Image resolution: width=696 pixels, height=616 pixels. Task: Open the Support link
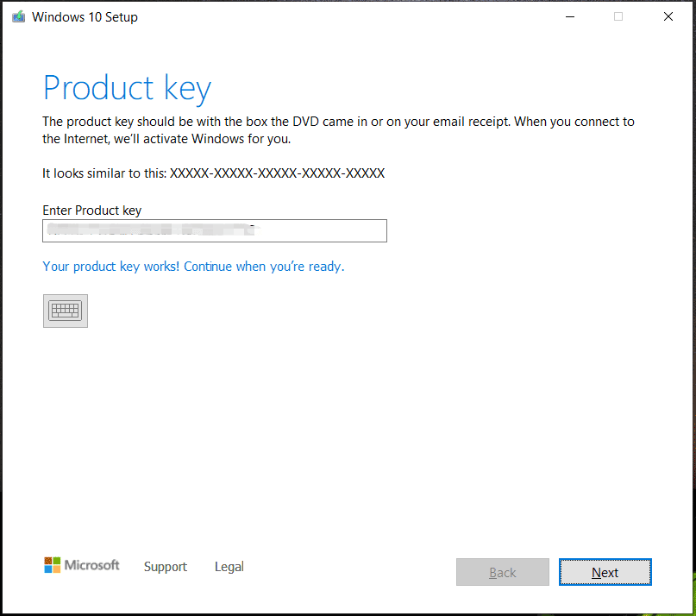coord(166,567)
